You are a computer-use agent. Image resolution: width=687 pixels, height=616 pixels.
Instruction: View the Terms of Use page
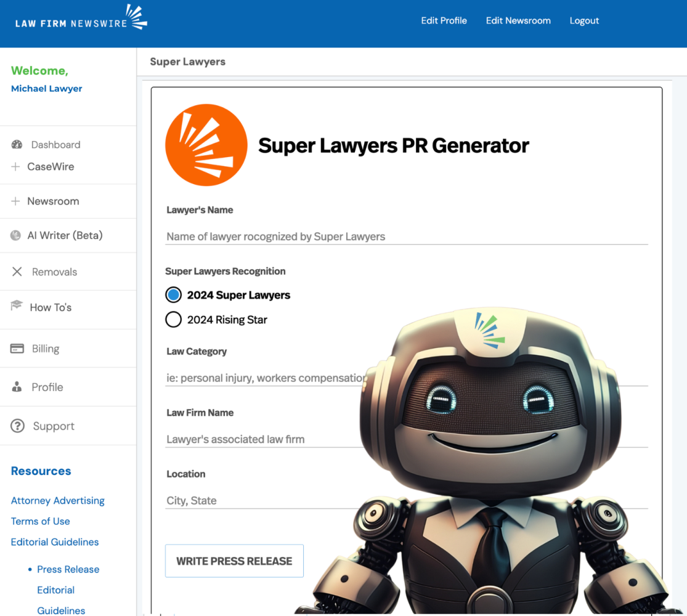pos(40,521)
